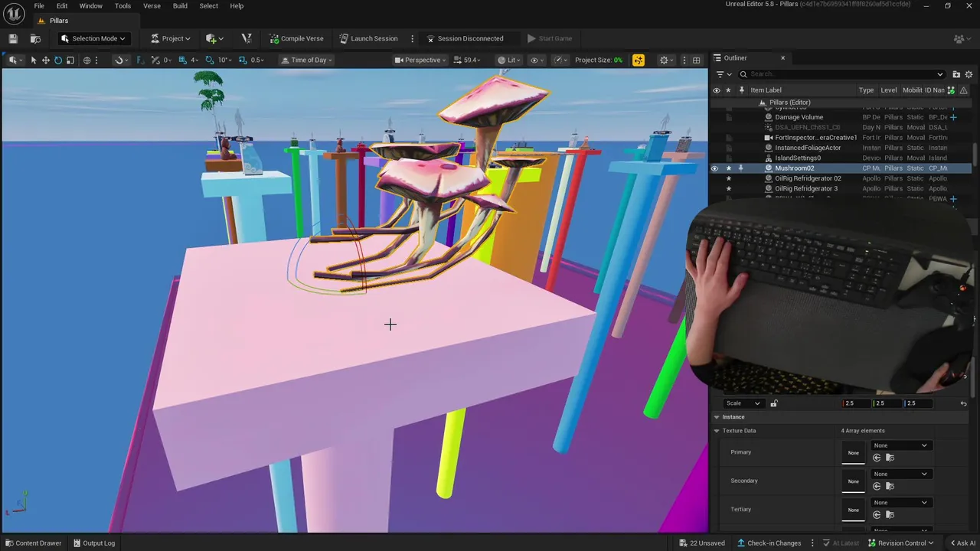The height and width of the screenshot is (551, 980).
Task: Click Launch Session button
Action: tap(368, 38)
